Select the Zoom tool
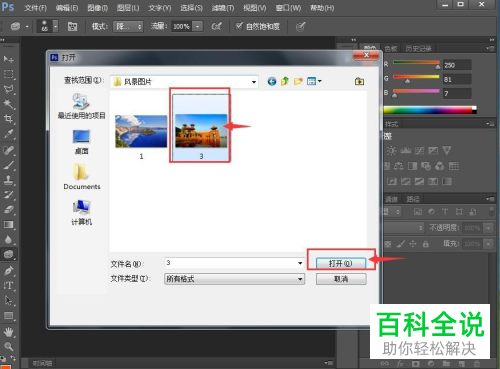500x369 pixels. pyautogui.click(x=8, y=346)
